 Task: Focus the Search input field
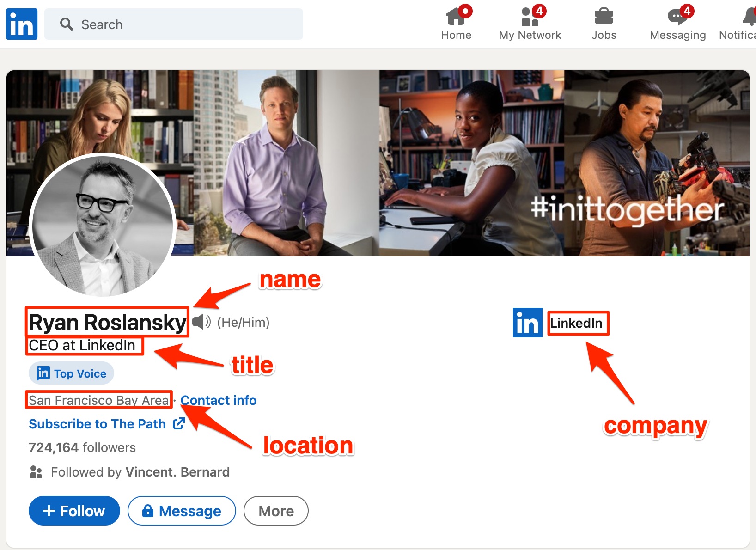coord(174,24)
